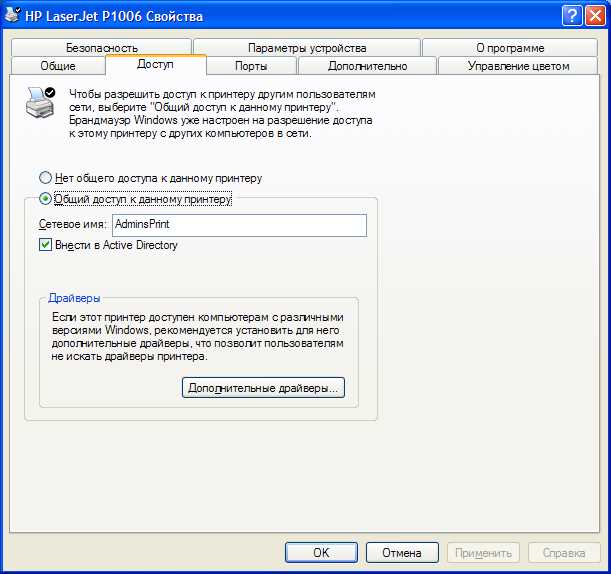
Task: Click the 'Сетевое имя:' label
Action: click(72, 224)
